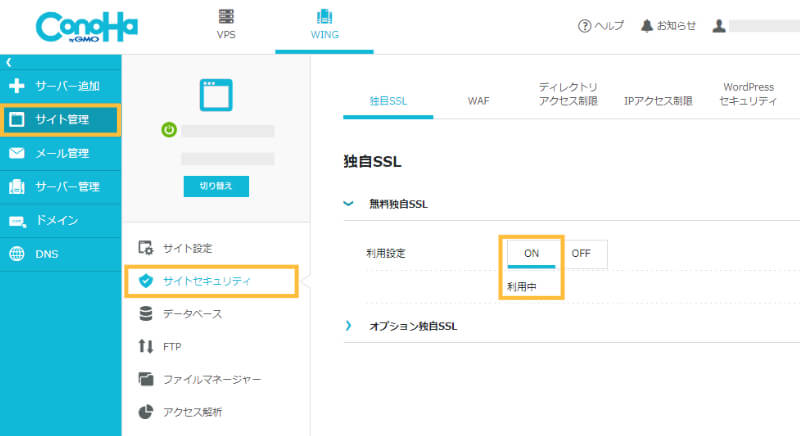The image size is (800, 436).
Task: Select ファイルマネージャー in the site menu
Action: [211, 379]
